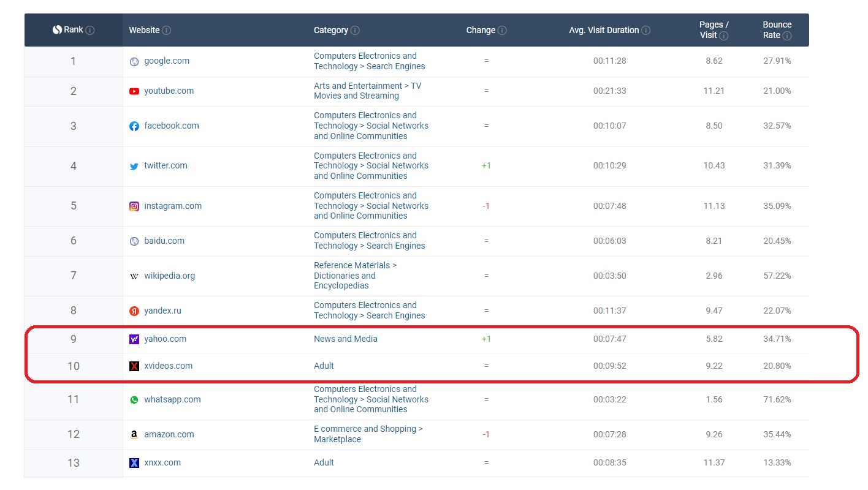
Task: Open the facebook.com link
Action: (172, 126)
